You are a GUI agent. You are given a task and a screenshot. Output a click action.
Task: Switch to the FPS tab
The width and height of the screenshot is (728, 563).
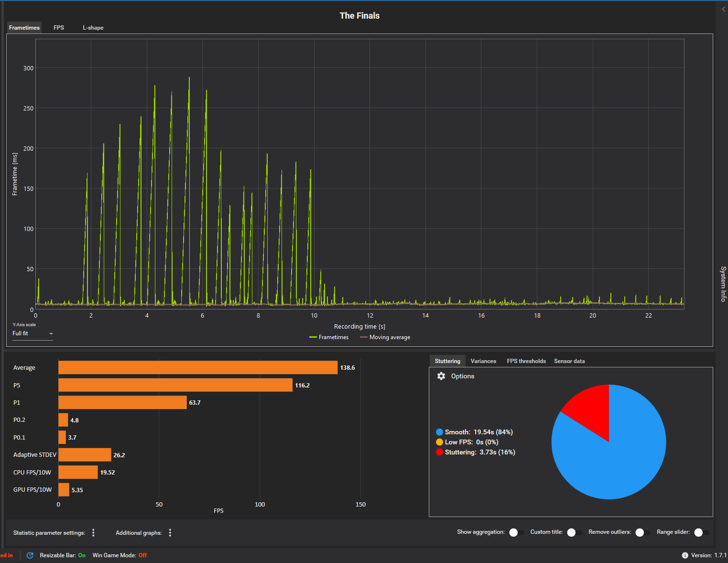59,28
